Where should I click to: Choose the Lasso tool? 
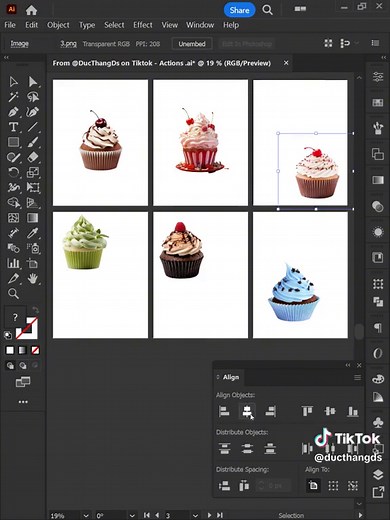pyautogui.click(x=33, y=97)
